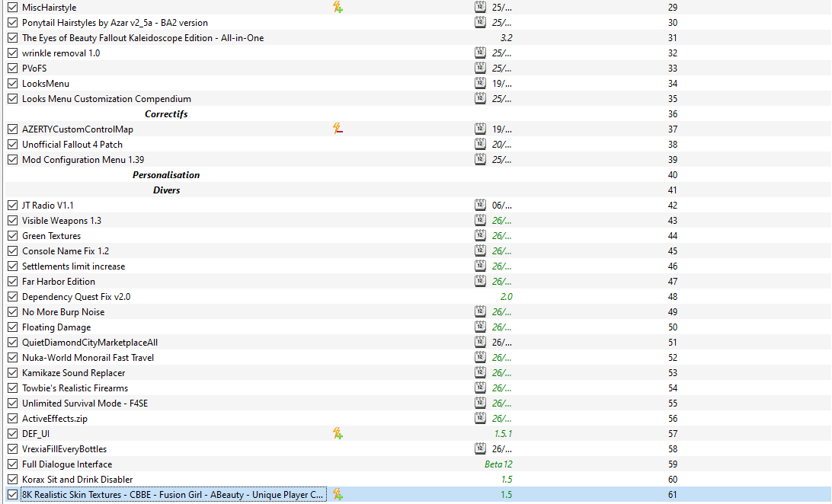Disable Korax Sit and Drink Disabler checkbox
The width and height of the screenshot is (832, 504).
click(x=13, y=480)
